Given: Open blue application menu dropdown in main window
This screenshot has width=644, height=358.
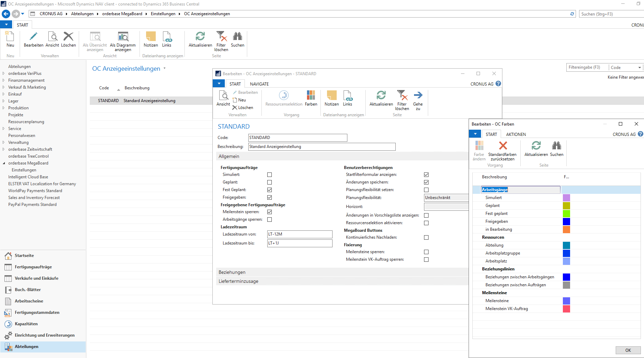Looking at the screenshot, I should point(6,24).
